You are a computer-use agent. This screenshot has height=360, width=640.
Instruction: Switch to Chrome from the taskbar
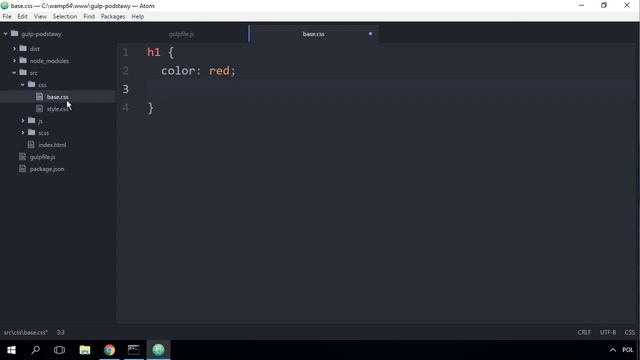tap(109, 350)
